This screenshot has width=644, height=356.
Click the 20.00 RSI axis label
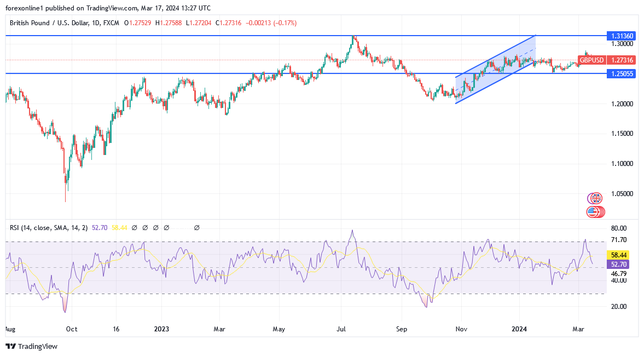click(x=619, y=307)
